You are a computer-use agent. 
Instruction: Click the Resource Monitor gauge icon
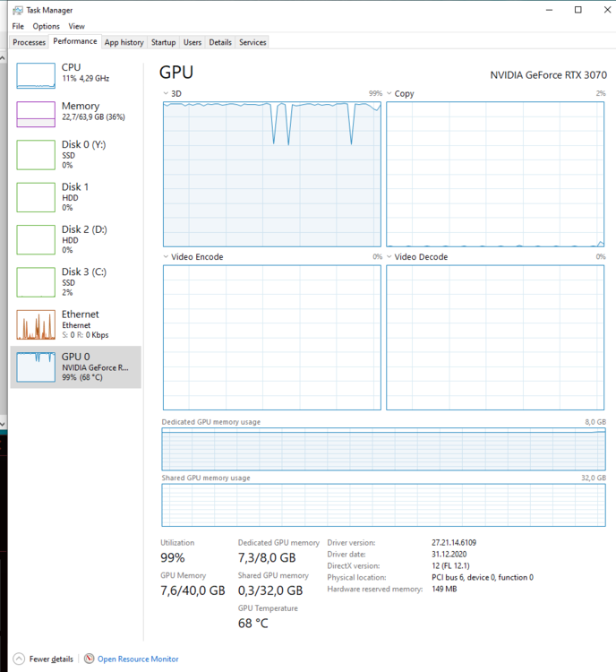tap(90, 659)
